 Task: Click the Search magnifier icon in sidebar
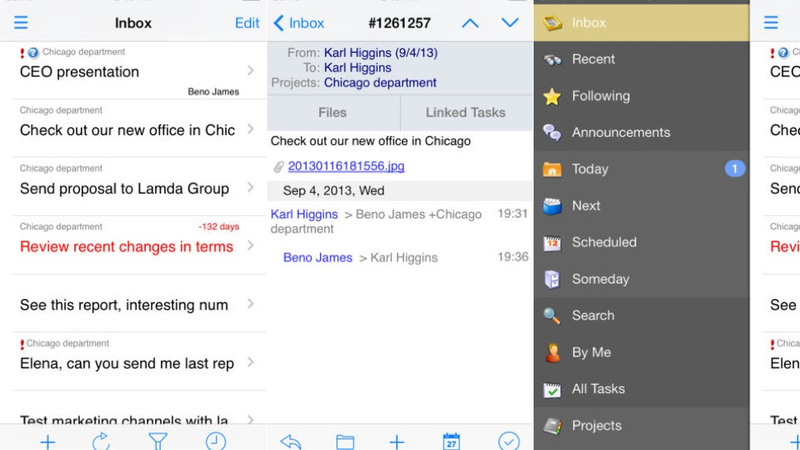[x=552, y=316]
